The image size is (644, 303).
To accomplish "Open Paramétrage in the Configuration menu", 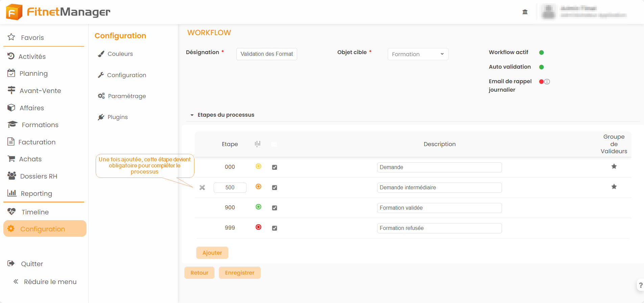I will 127,96.
